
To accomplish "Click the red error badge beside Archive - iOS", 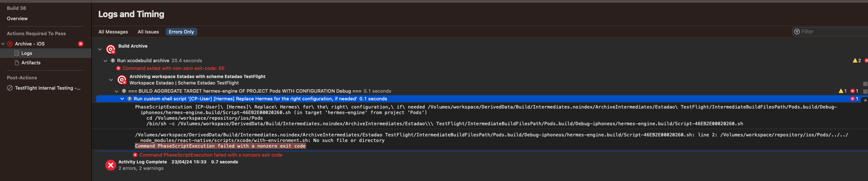I will (81, 44).
